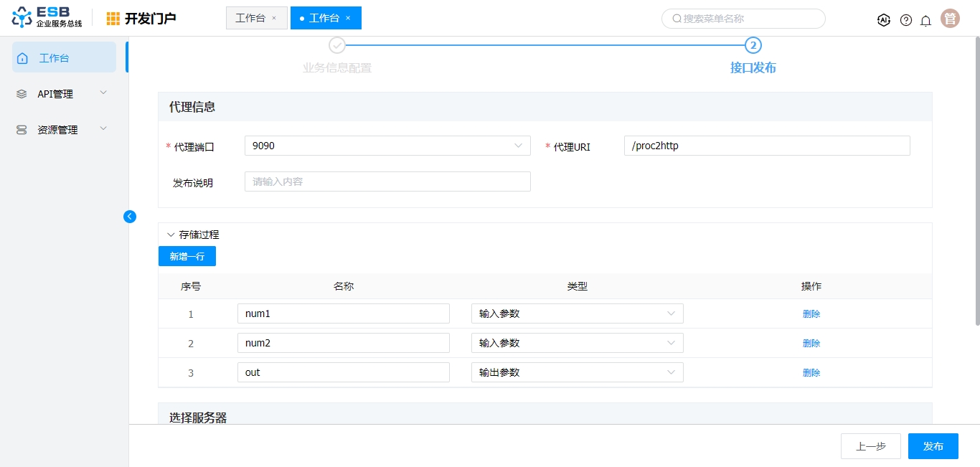
Task: Click the user avatar icon
Action: click(x=950, y=19)
